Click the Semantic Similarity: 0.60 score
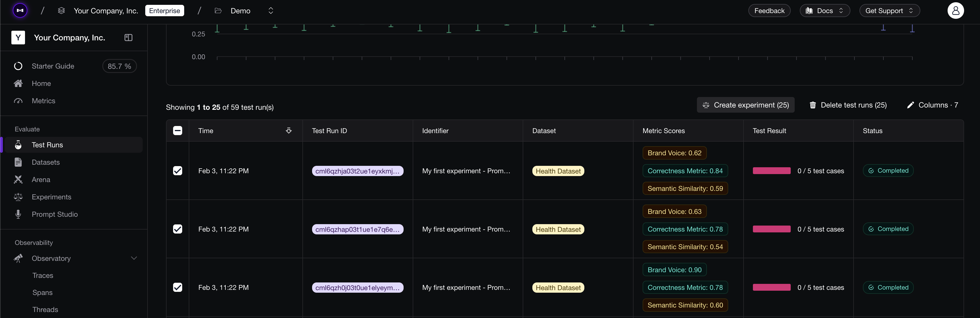This screenshot has height=318, width=980. point(685,305)
